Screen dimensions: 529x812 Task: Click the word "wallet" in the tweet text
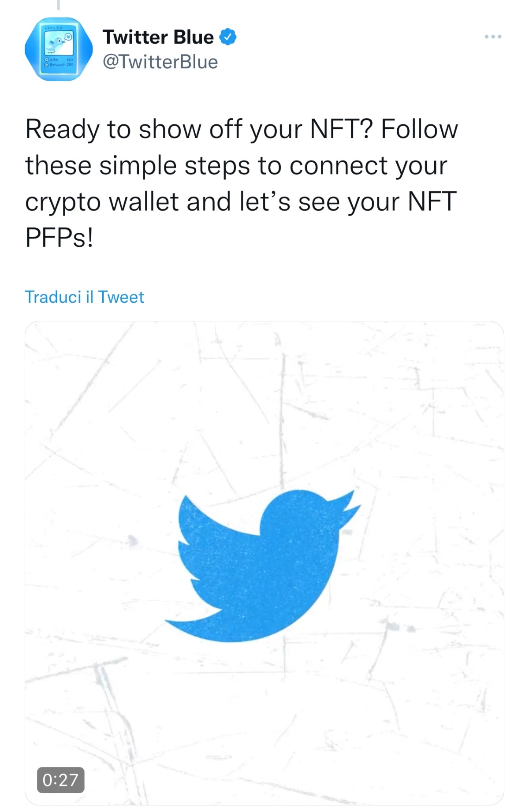pos(144,202)
